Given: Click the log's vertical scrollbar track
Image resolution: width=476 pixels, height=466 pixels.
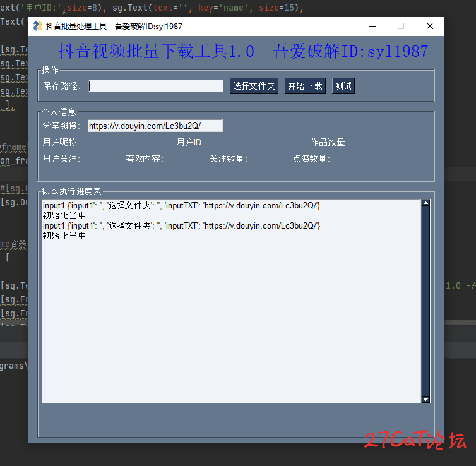Looking at the screenshot, I should [425, 301].
